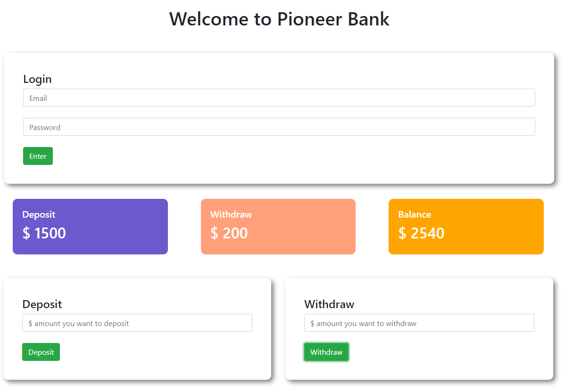Click the green Withdraw button

[326, 352]
